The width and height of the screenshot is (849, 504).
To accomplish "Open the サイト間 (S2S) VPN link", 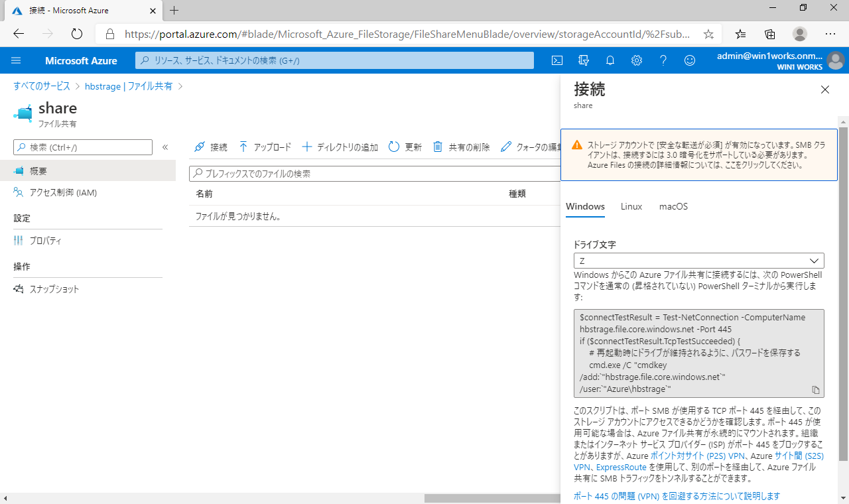I will tap(799, 456).
